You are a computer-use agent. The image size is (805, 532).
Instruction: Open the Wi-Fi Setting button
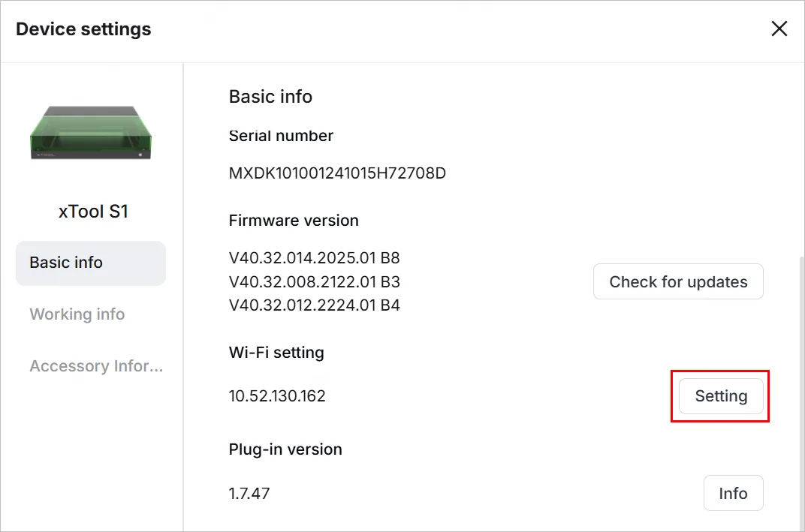(x=721, y=396)
